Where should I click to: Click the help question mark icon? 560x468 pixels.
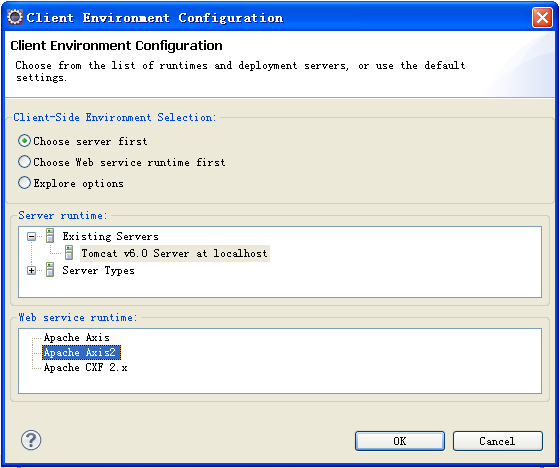31,440
